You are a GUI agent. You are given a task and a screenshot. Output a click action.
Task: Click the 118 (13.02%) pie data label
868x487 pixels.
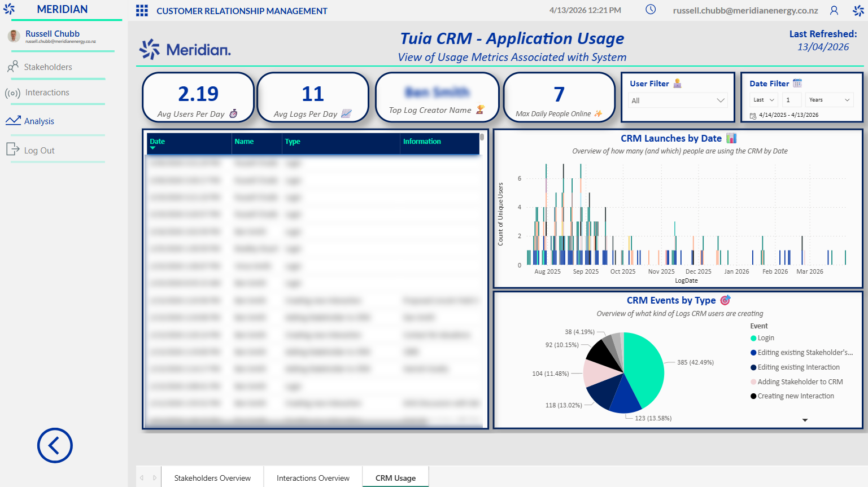click(564, 405)
